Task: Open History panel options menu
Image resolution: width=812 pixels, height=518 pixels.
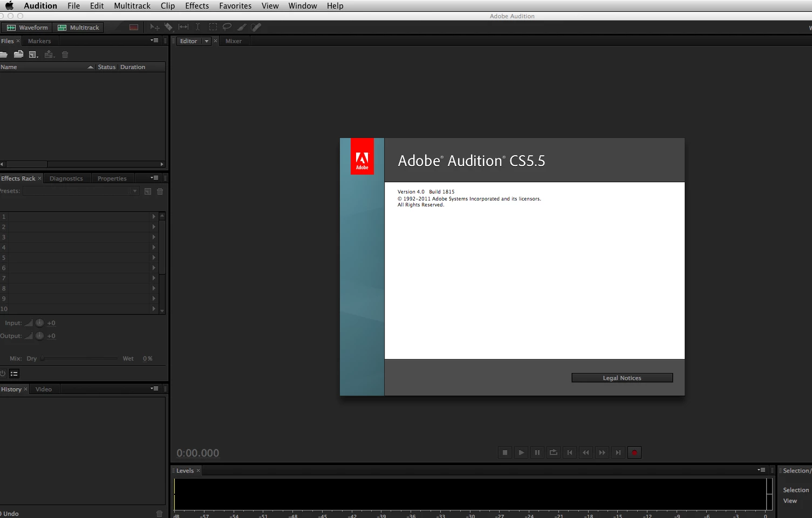Action: 154,389
